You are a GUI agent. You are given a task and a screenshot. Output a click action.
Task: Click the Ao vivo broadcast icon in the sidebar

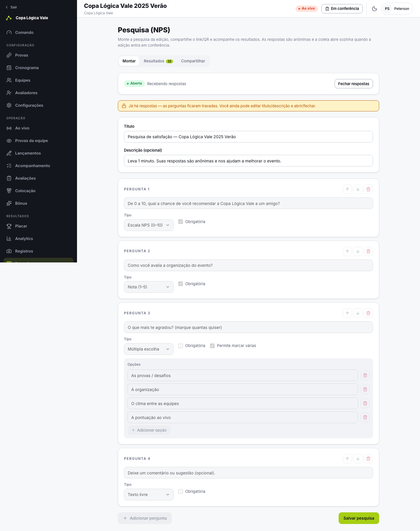click(9, 128)
